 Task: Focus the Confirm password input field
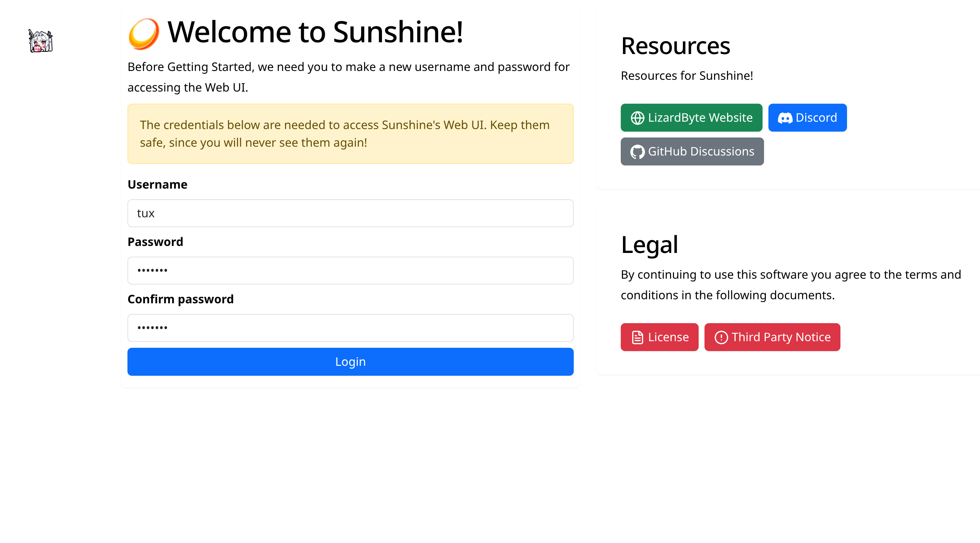tap(350, 328)
